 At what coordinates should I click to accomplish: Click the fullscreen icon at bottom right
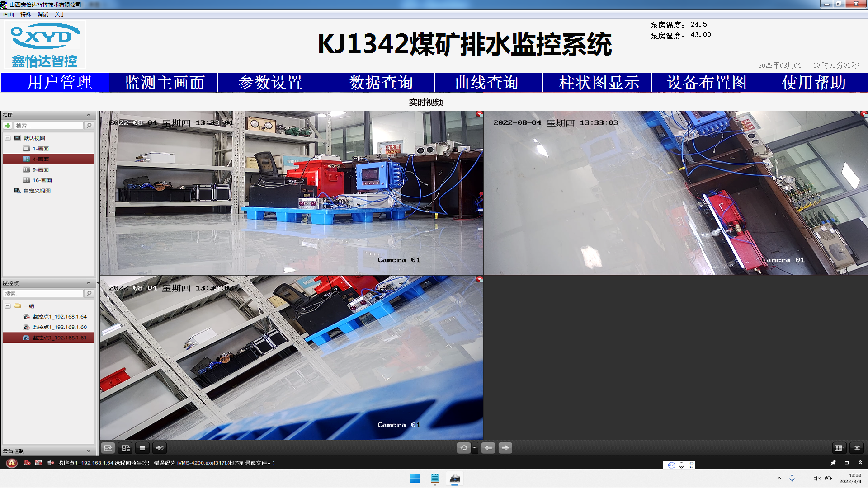857,448
